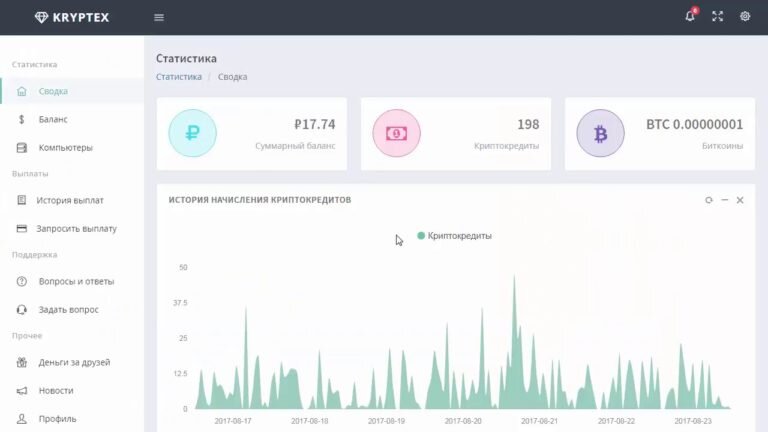The width and height of the screenshot is (768, 432).
Task: Click the 2017-08-18 axis date
Action: point(310,421)
